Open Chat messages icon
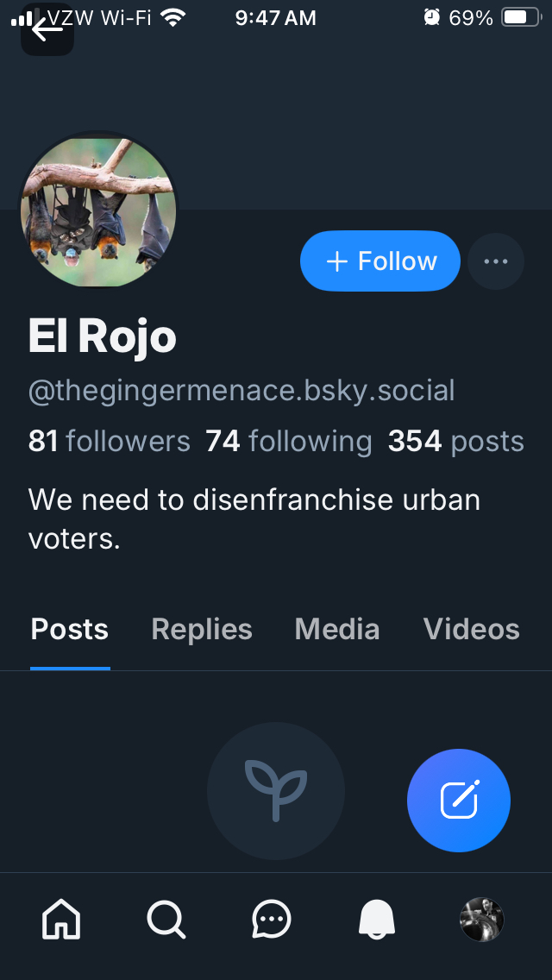Viewport: 552px width, 980px height. coord(272,920)
